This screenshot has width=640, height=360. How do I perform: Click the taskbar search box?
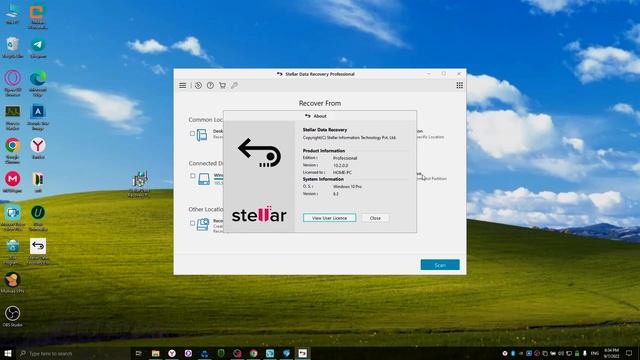[x=73, y=353]
